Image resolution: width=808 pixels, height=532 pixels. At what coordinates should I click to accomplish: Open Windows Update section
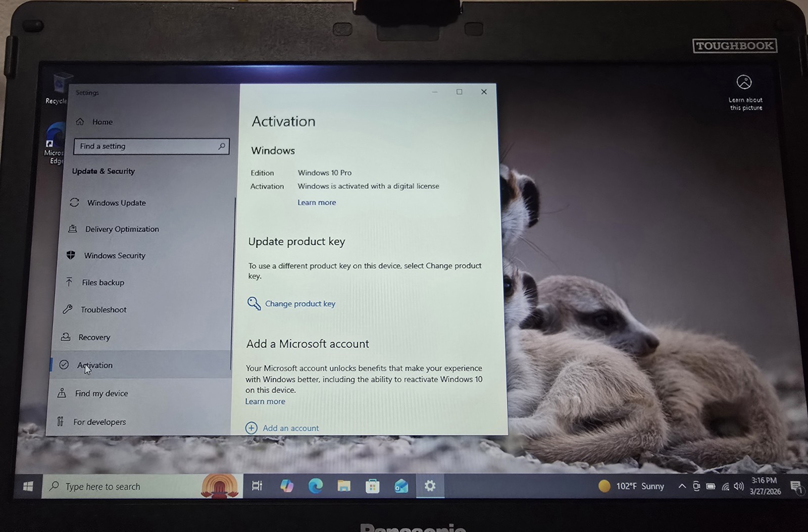(x=108, y=202)
